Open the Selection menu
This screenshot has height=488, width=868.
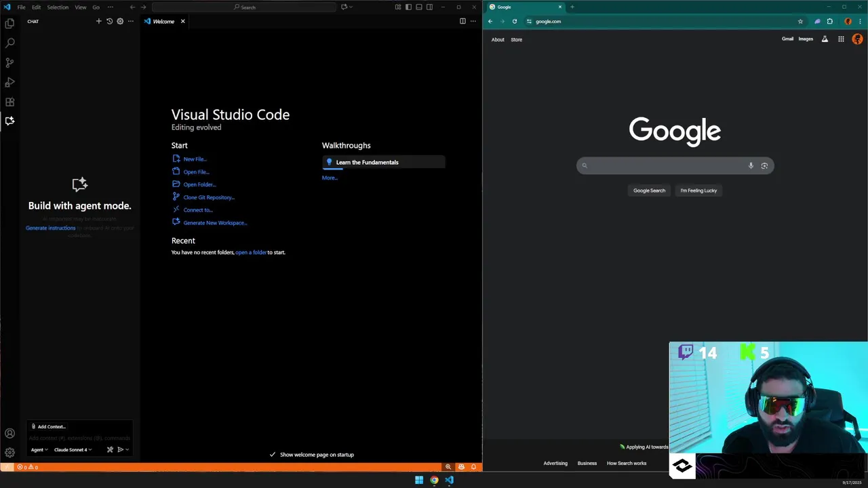click(58, 7)
